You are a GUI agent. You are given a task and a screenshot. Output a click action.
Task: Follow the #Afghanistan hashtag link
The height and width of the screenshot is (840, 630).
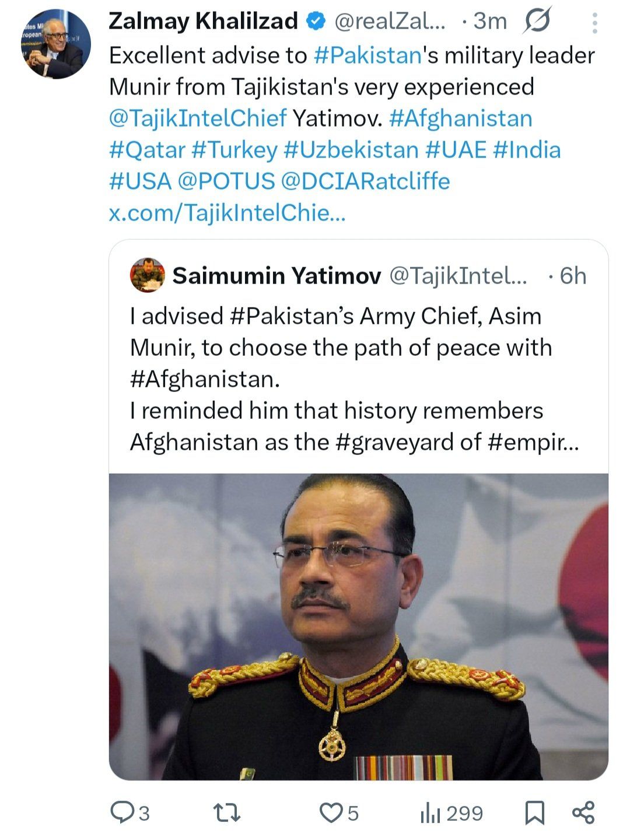(460, 118)
